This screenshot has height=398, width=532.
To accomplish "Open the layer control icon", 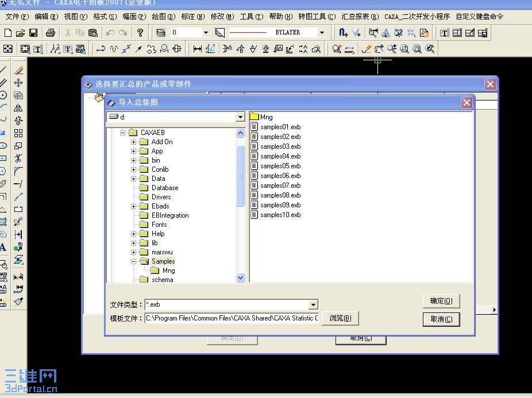I will (x=160, y=33).
